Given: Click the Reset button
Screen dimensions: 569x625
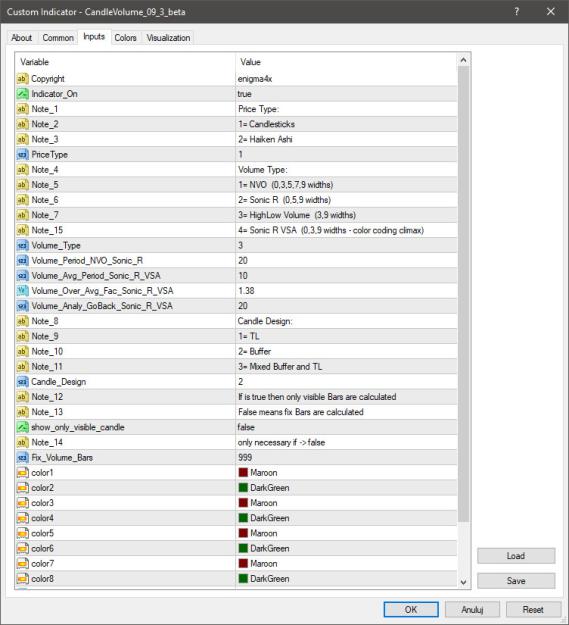Looking at the screenshot, I should (x=533, y=609).
